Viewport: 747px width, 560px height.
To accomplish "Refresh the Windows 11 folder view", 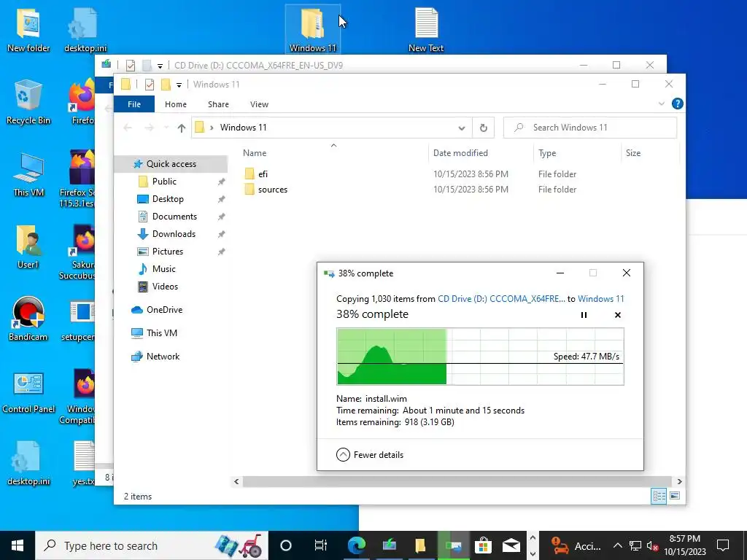I will (483, 128).
